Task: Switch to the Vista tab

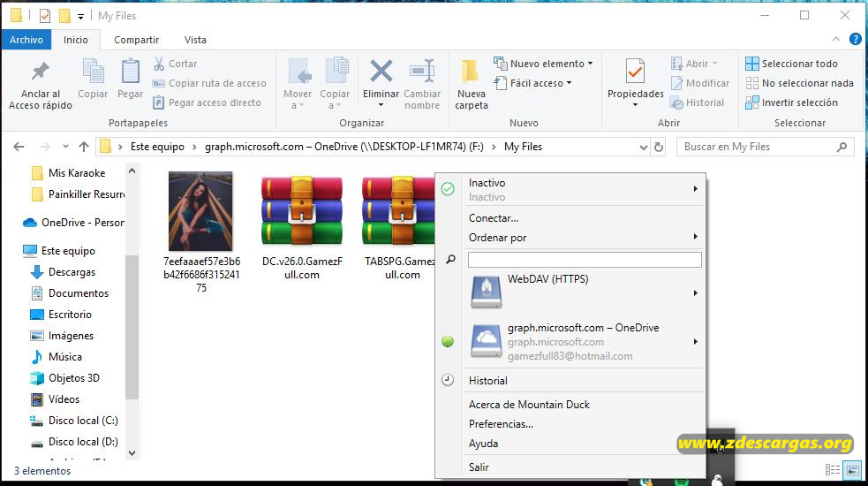Action: point(195,40)
